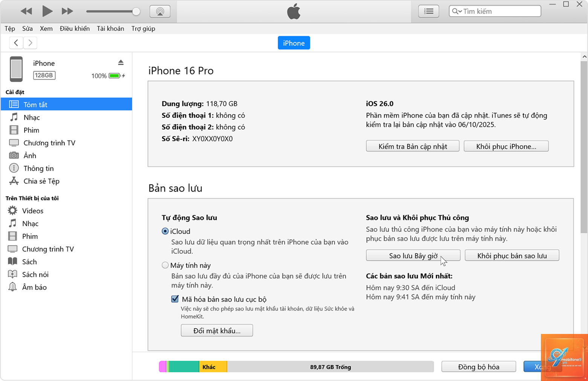Open the Trợ giúp menu
Image resolution: width=588 pixels, height=381 pixels.
click(143, 29)
